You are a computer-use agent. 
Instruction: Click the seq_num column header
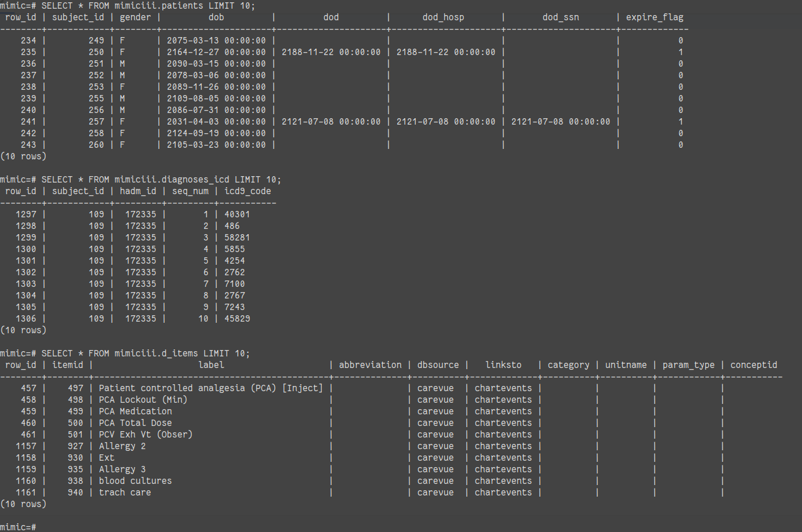[190, 191]
